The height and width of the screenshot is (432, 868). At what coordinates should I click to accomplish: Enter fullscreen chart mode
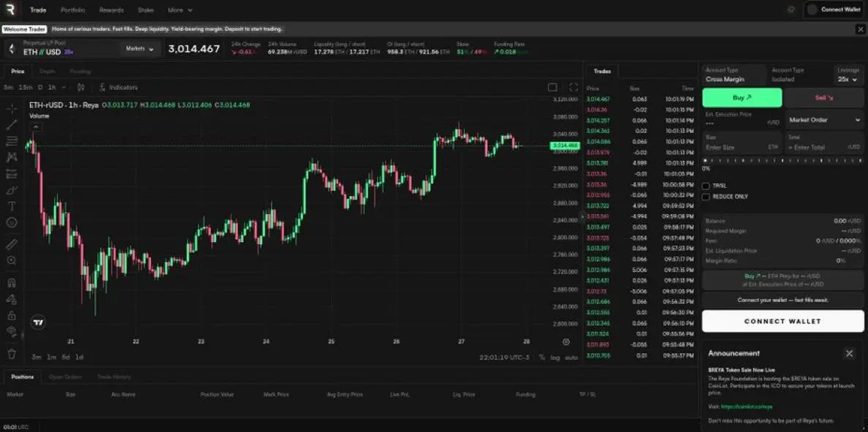(574, 88)
